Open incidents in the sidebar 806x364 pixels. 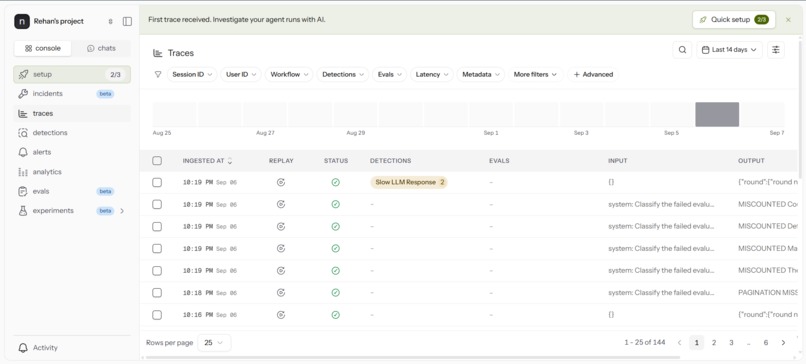72,94
